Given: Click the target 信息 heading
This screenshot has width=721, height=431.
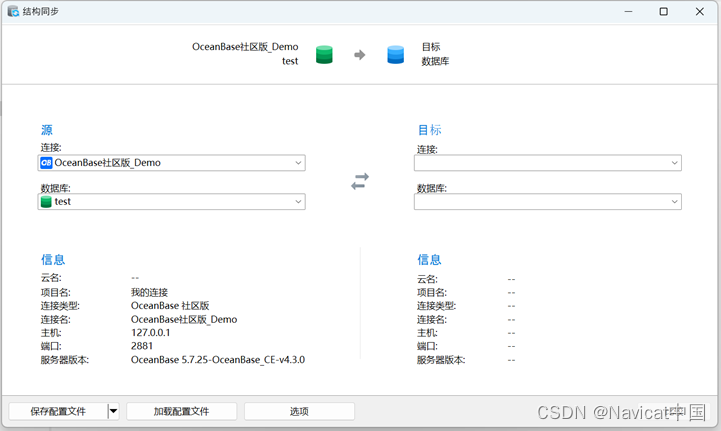Looking at the screenshot, I should tap(429, 259).
